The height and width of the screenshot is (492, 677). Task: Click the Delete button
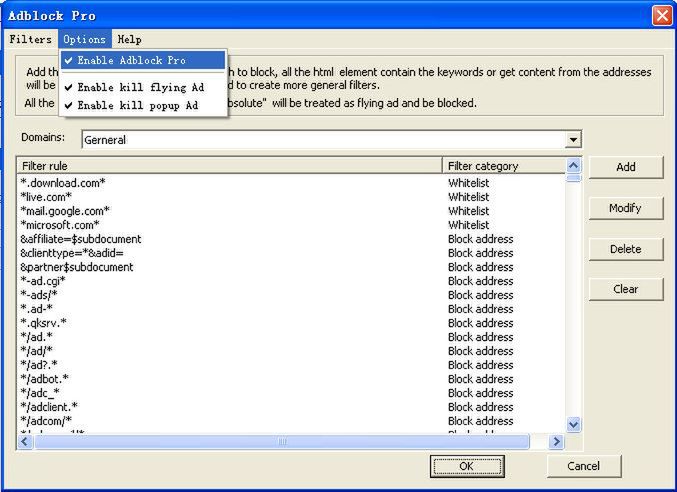coord(626,249)
